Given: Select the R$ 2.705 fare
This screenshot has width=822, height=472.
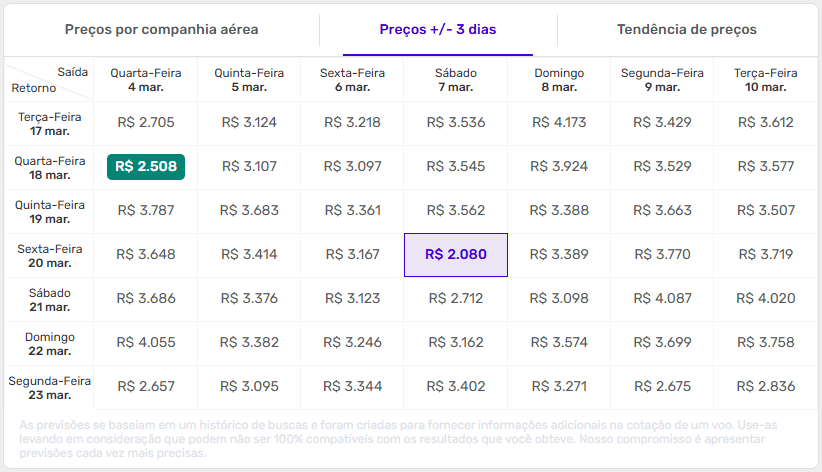Looking at the screenshot, I should (x=146, y=123).
